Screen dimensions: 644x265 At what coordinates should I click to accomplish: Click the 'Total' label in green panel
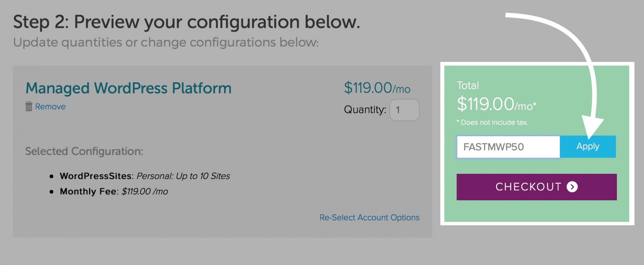[468, 86]
